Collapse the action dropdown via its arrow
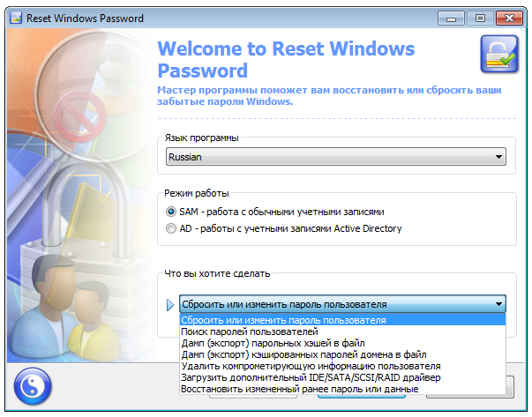 click(498, 304)
